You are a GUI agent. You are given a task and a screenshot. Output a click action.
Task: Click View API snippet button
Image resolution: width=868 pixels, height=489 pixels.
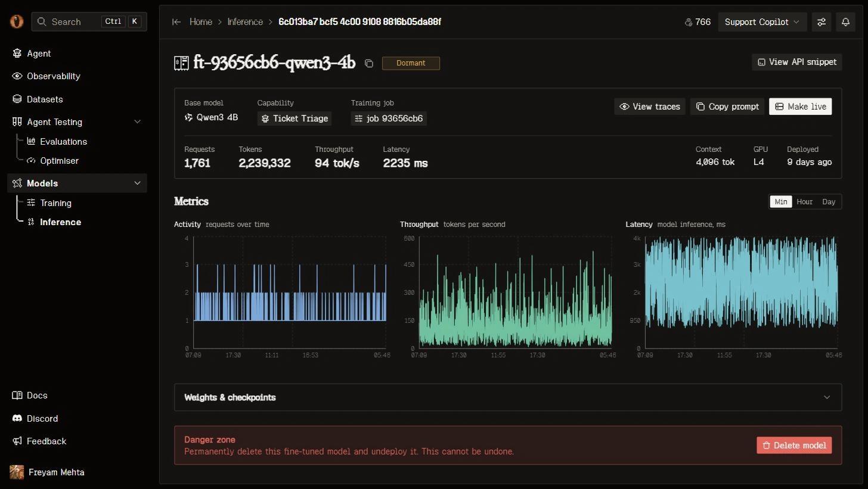(797, 62)
